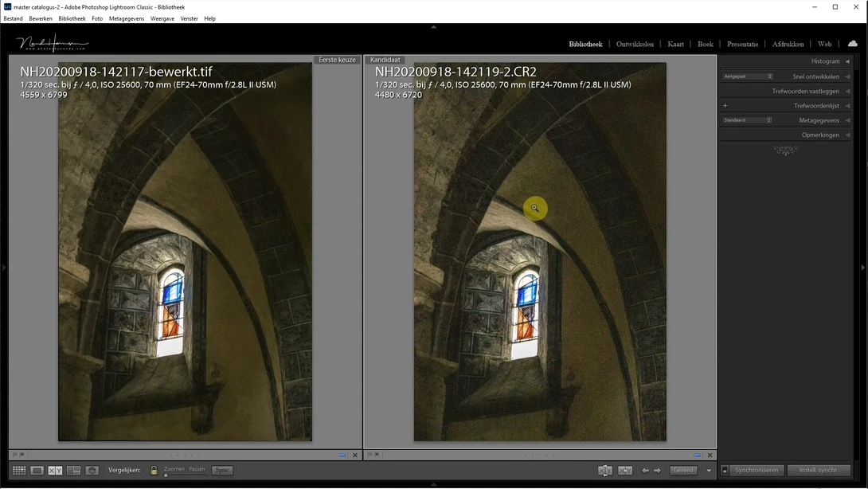
Task: Deselect the Kandidaat photo with X
Action: [710, 456]
